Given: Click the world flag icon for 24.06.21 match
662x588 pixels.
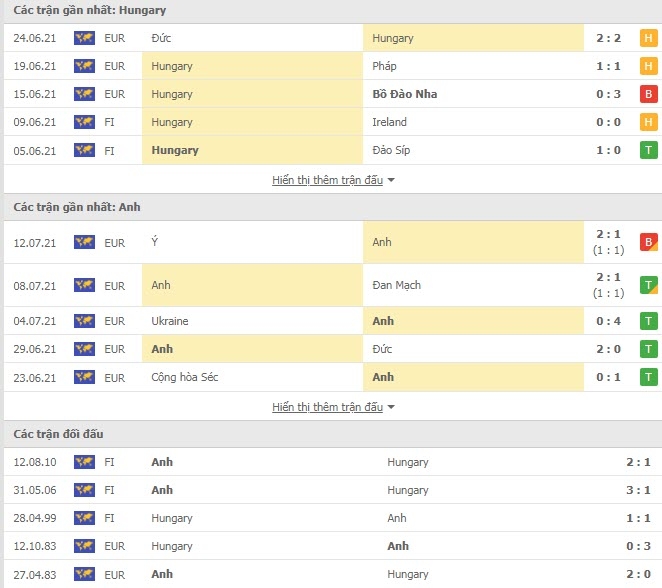Looking at the screenshot, I should click(x=84, y=38).
